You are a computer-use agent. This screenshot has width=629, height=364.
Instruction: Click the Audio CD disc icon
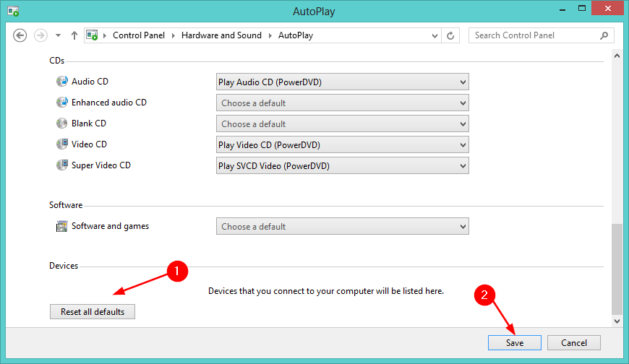61,82
